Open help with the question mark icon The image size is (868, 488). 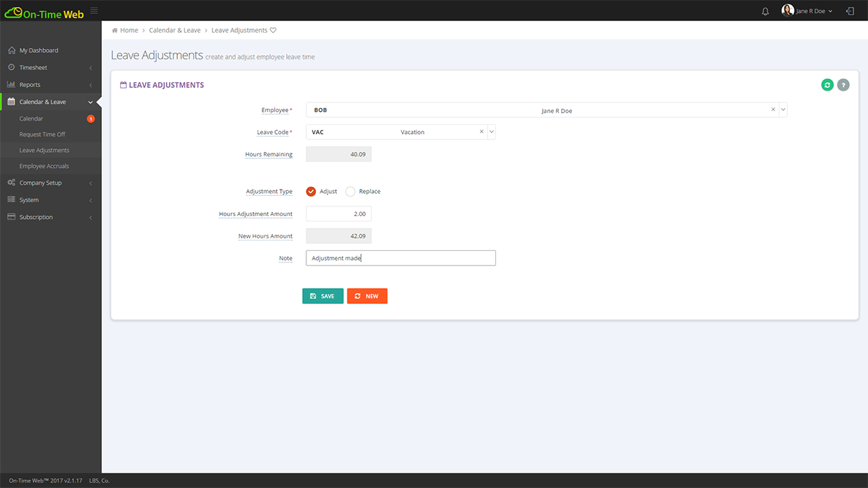pyautogui.click(x=843, y=85)
